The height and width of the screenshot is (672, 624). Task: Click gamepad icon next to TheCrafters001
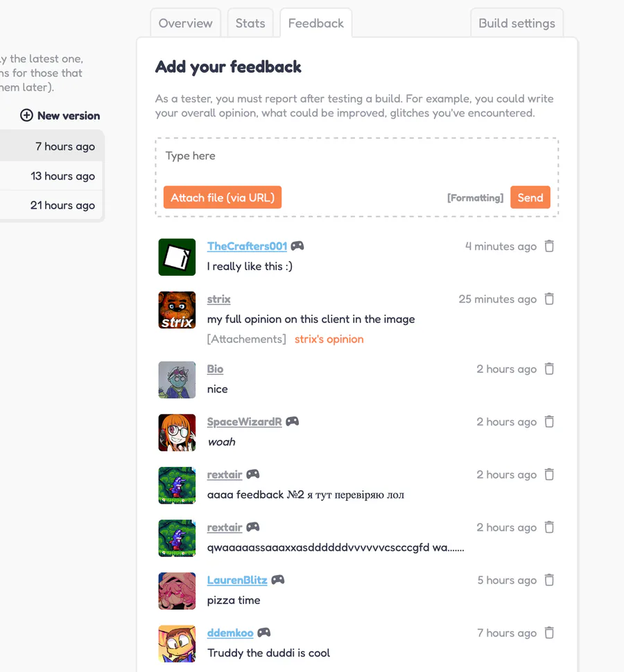click(297, 246)
